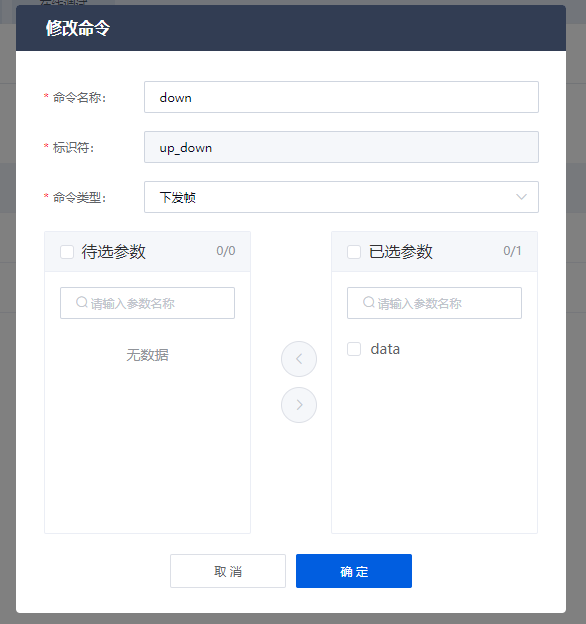Click the move-left arrow transfer button
Viewport: 586px width, 624px height.
click(299, 359)
